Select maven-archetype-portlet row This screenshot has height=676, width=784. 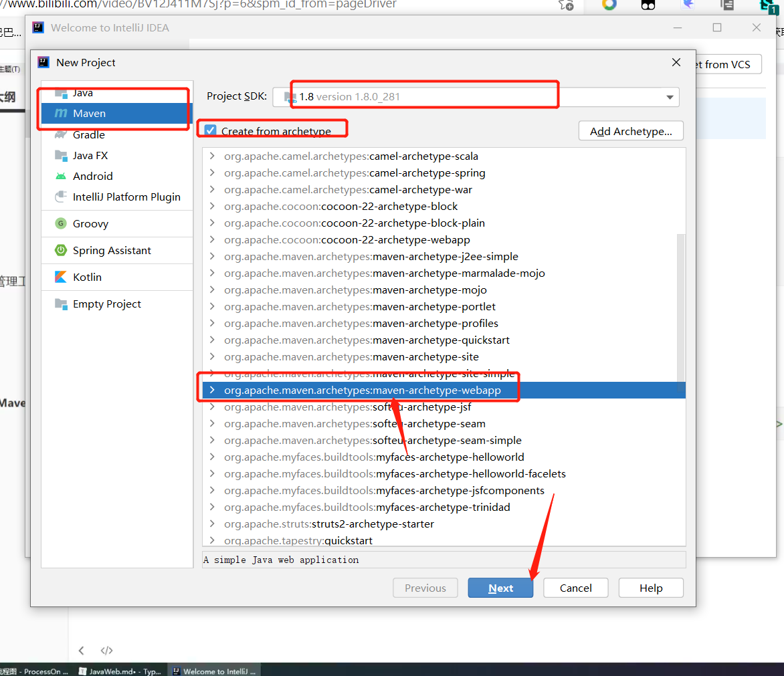tap(444, 306)
